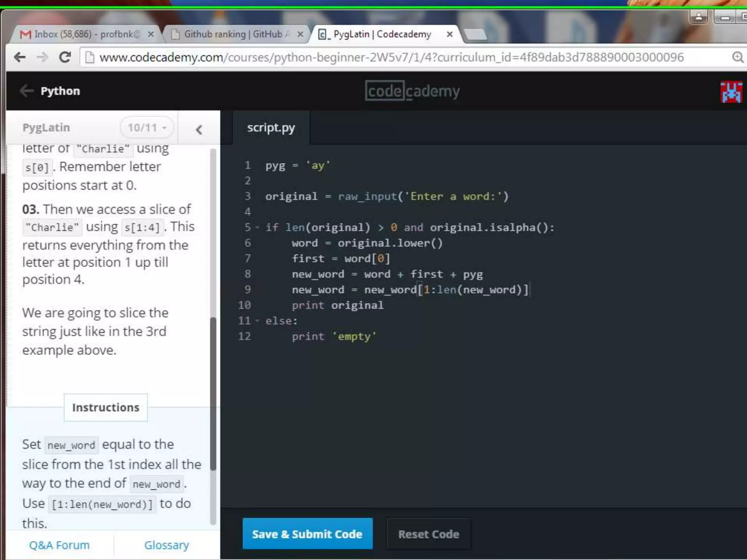
Task: Click code line 7 first = word[0]
Action: (x=341, y=259)
